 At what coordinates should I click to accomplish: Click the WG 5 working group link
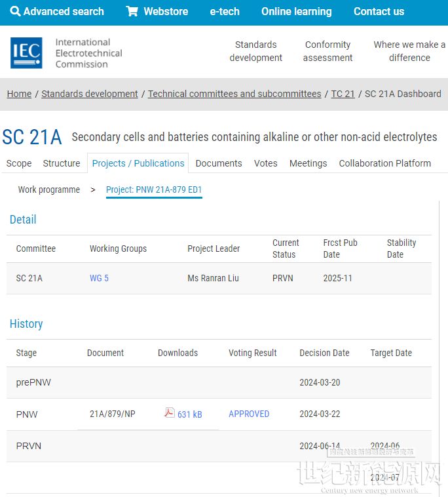(x=99, y=278)
